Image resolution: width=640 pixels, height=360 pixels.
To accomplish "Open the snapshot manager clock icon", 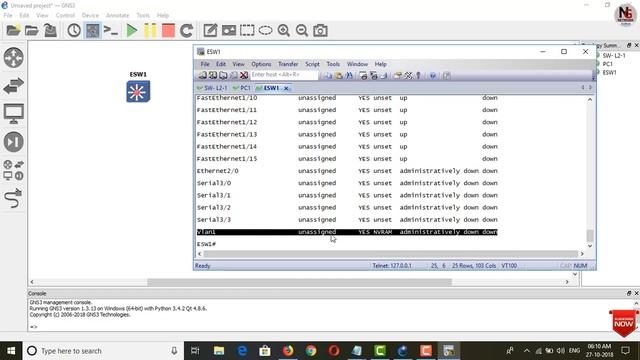I will coord(74,31).
